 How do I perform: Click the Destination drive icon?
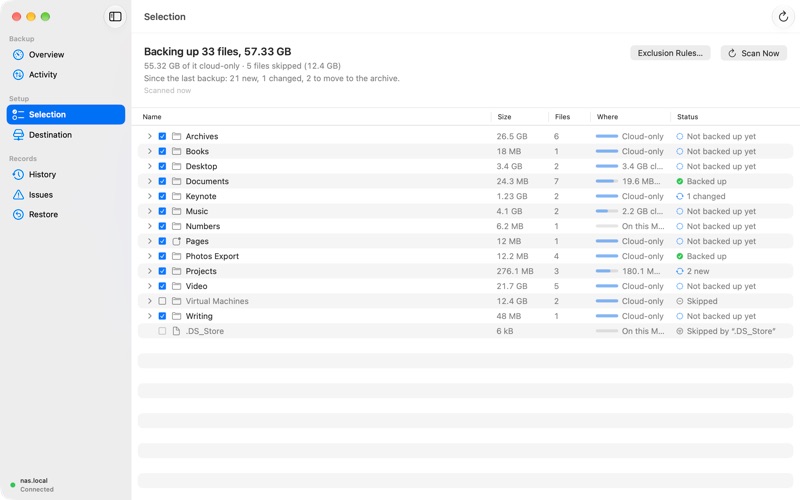pos(18,135)
